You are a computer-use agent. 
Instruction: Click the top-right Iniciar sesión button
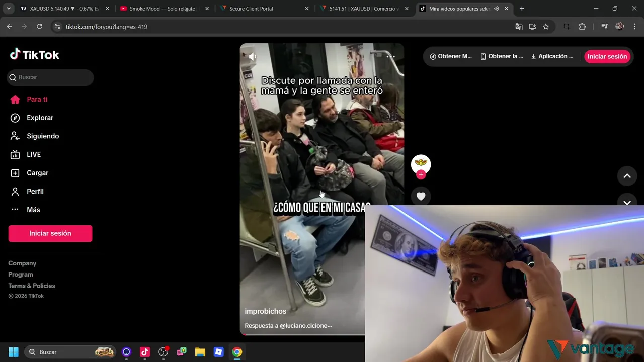607,56
